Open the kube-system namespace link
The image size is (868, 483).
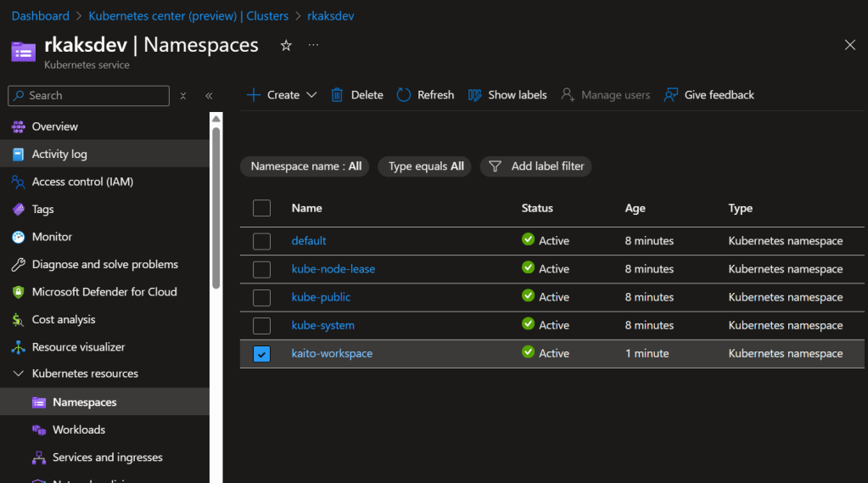323,325
